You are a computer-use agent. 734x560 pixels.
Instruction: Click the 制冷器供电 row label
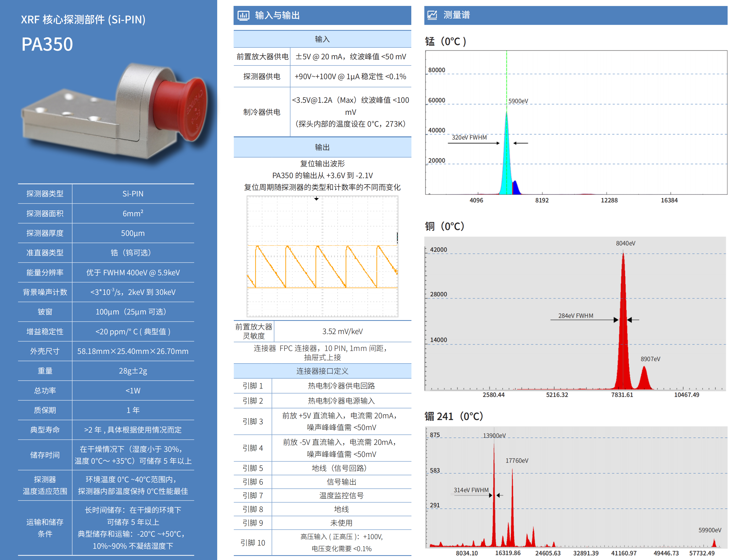(262, 112)
